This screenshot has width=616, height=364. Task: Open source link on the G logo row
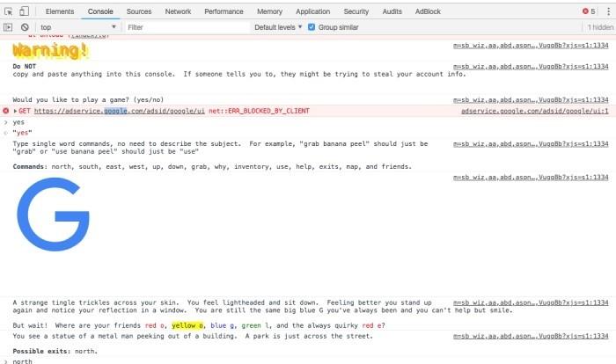[531, 178]
